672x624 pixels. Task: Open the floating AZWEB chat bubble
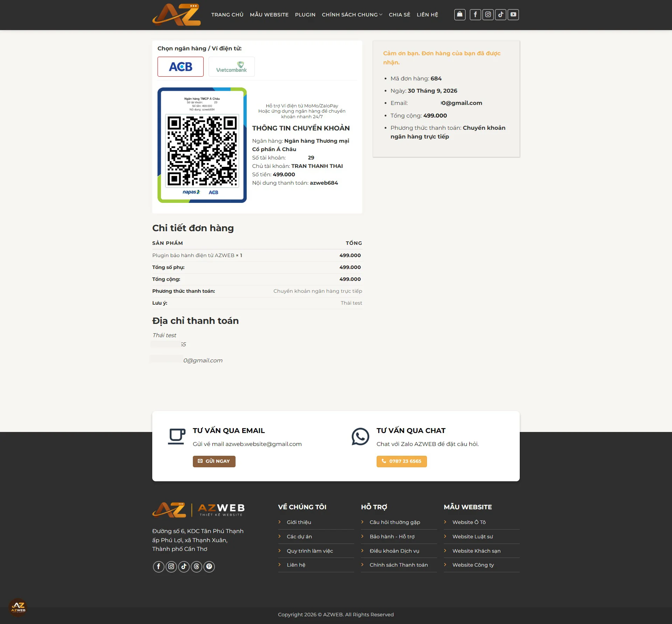pos(18,607)
